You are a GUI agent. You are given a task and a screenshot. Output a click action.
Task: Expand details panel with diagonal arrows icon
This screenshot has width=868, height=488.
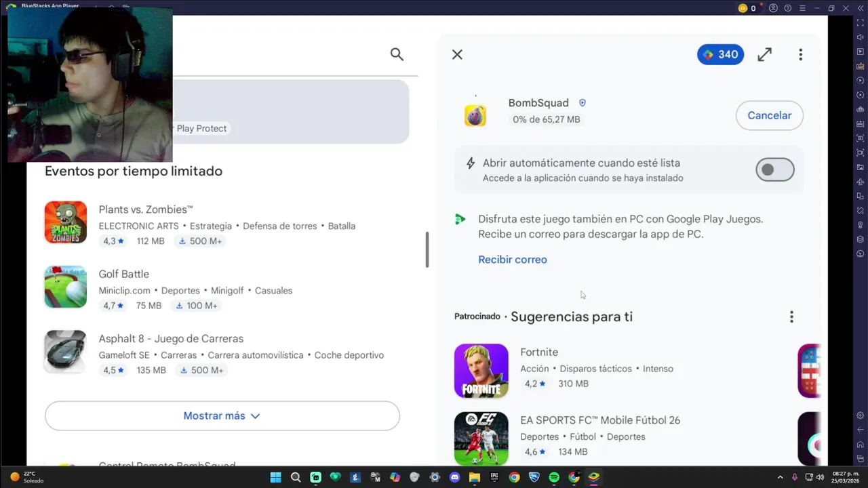[x=765, y=55]
